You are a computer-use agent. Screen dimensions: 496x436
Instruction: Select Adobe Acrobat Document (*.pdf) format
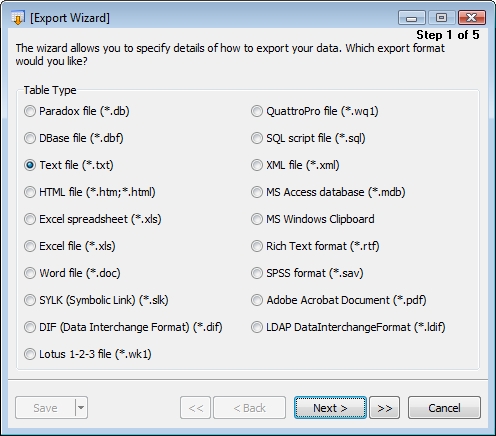coord(339,300)
